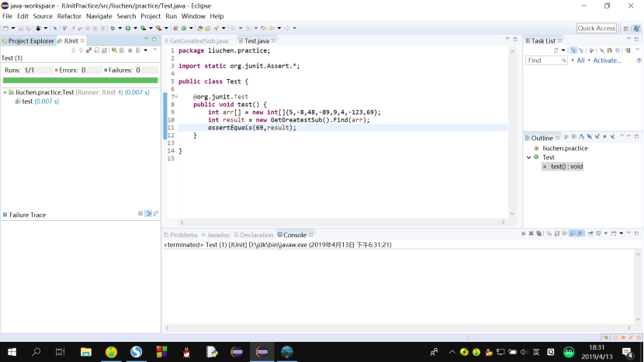
Task: Click the Debug bug icon in main toolbar
Action: point(113,29)
